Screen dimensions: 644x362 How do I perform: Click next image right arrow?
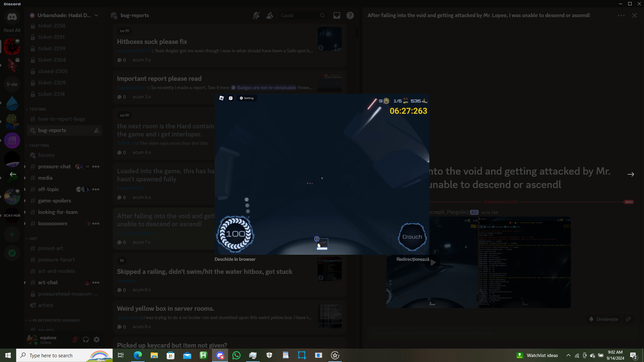(631, 174)
